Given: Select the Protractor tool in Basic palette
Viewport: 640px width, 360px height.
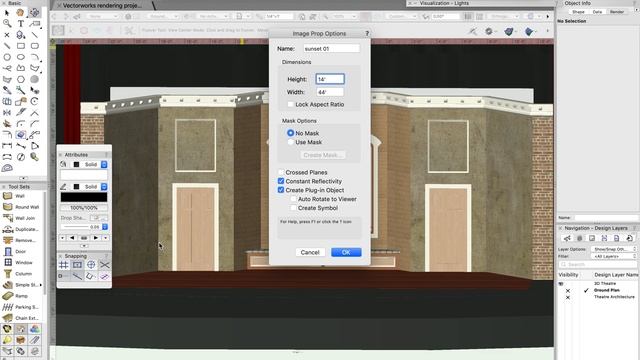Looking at the screenshot, I should 7,168.
